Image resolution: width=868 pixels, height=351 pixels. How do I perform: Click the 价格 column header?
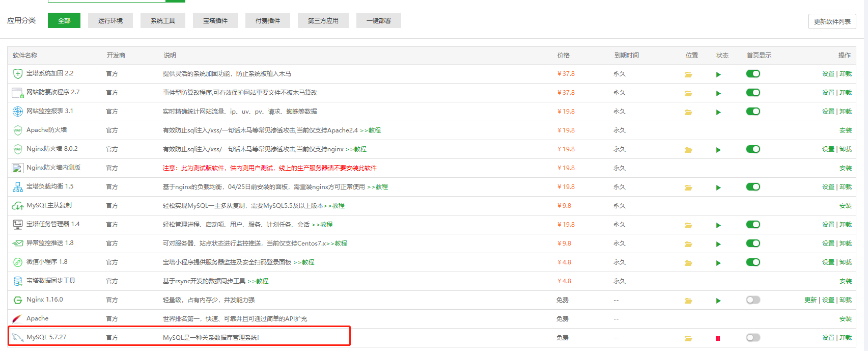coord(564,56)
